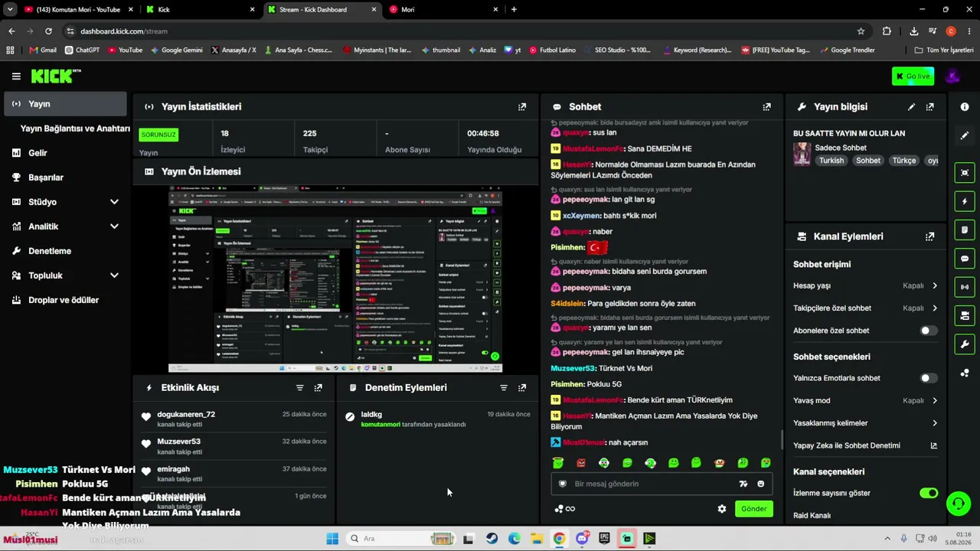Pop out the Sohbet chat panel
Viewport: 980px width, 551px height.
(x=766, y=107)
